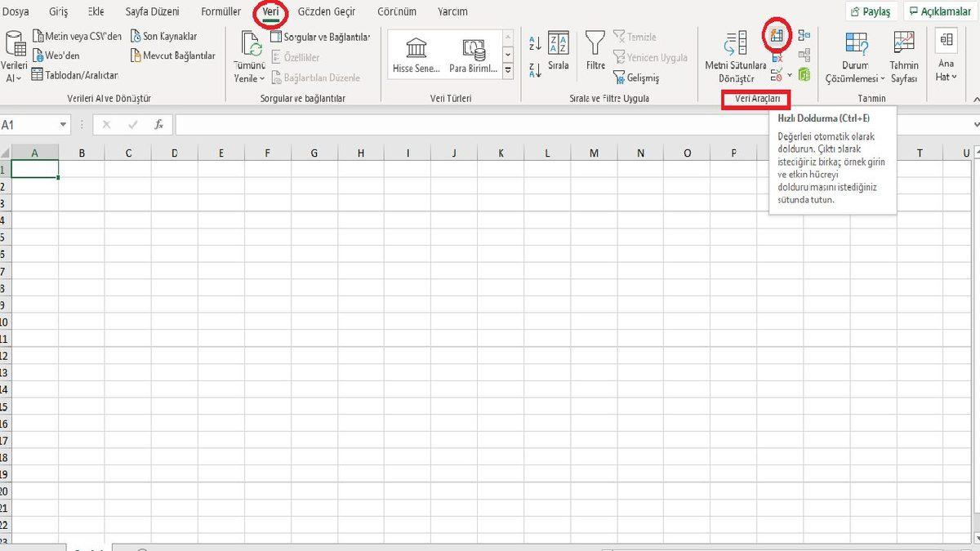Select the Hızlı Doldurma (Flash Fill) icon
This screenshot has height=551, width=980.
776,37
